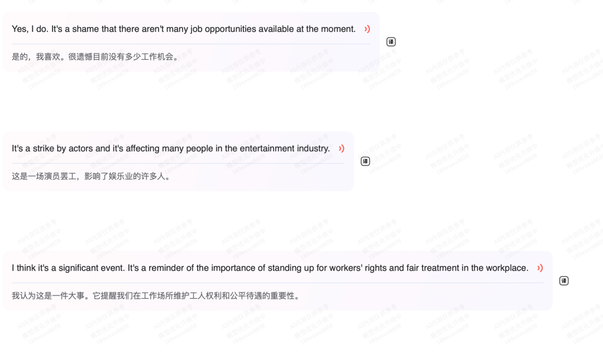Select the sentence 'I think it's a significant event'
603x364 pixels.
tap(69, 268)
